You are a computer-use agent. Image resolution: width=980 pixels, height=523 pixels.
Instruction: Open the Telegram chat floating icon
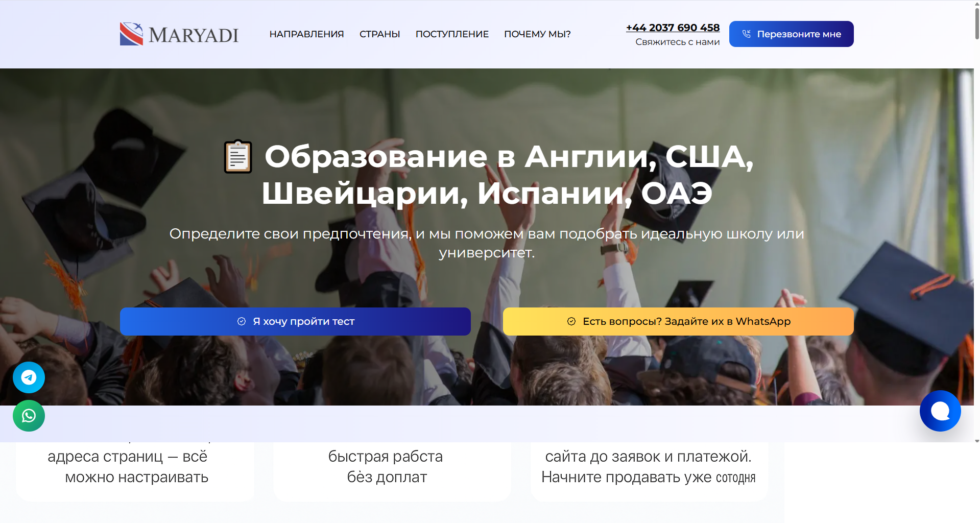[x=29, y=377]
